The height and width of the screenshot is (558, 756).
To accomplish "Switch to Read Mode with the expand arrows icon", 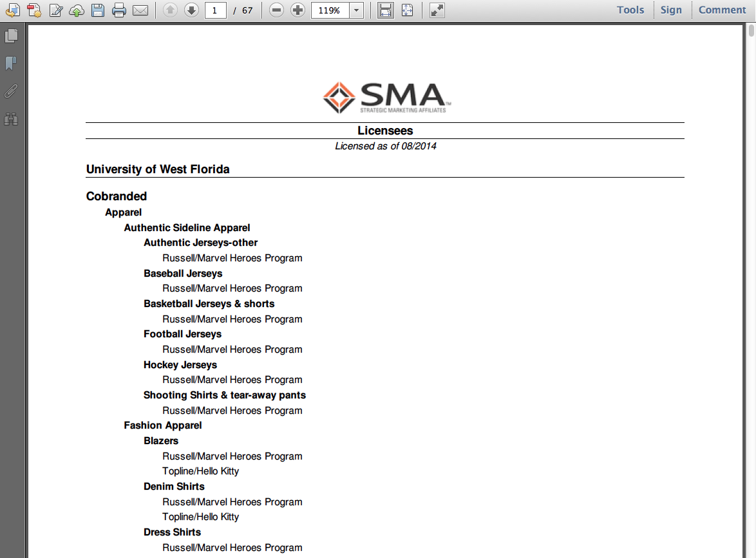I will coord(437,10).
